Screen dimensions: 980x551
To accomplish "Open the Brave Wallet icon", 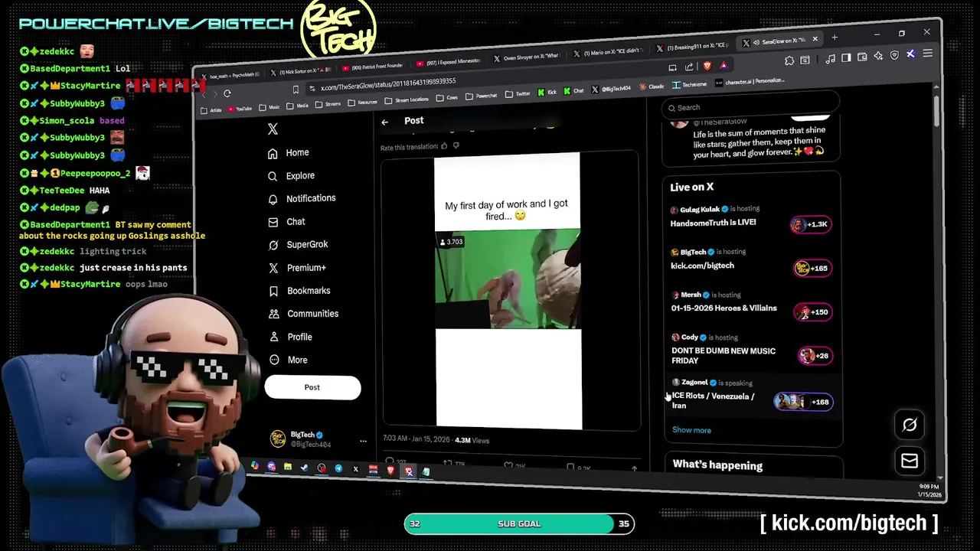I will click(x=862, y=57).
